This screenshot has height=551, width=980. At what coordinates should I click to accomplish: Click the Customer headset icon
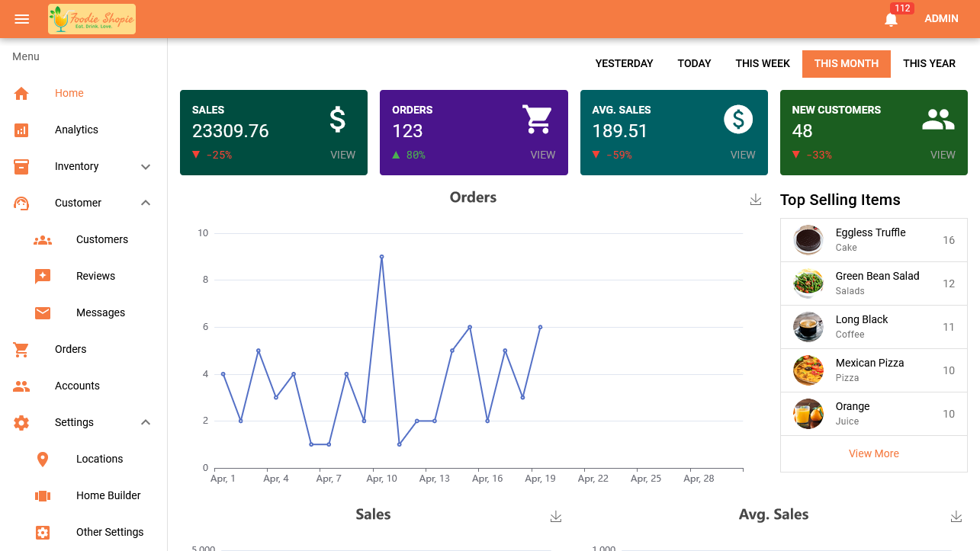tap(21, 203)
